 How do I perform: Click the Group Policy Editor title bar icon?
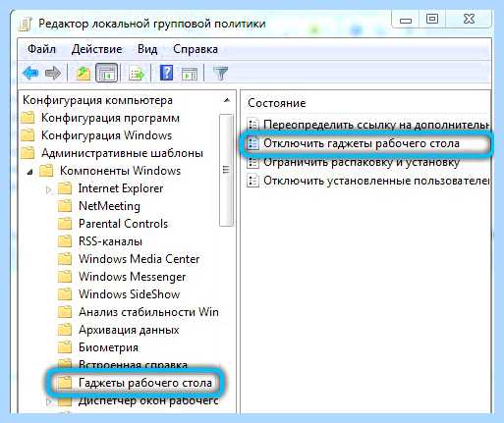tap(26, 24)
